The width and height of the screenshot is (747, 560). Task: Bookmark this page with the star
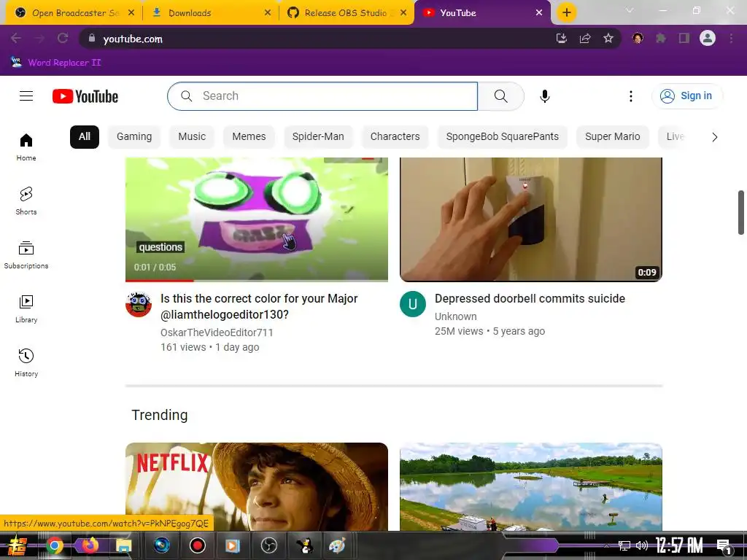pos(608,38)
